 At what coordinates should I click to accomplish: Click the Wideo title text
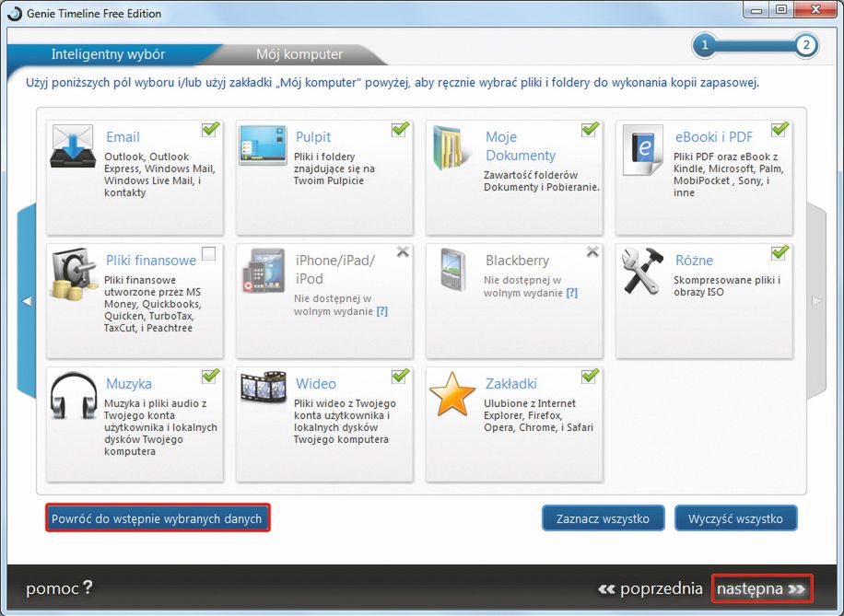[x=316, y=384]
